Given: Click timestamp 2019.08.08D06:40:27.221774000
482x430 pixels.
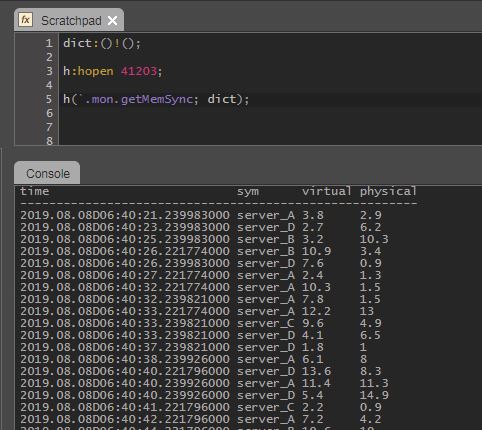Looking at the screenshot, I should 125,275.
